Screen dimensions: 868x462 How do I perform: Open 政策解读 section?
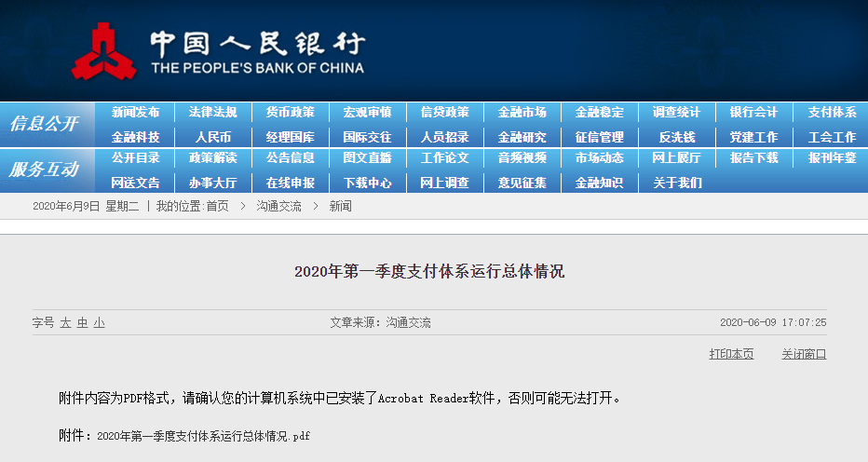[212, 157]
